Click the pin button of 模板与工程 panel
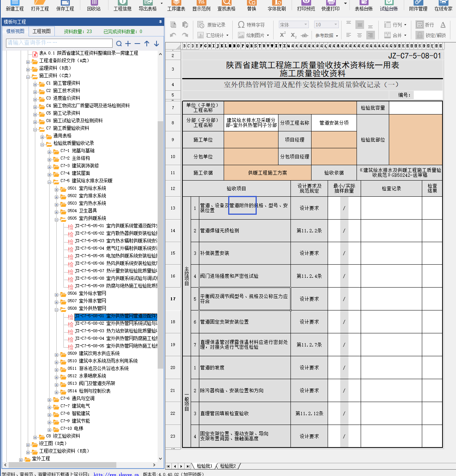Image resolution: width=456 pixels, height=476 pixels. click(x=161, y=22)
